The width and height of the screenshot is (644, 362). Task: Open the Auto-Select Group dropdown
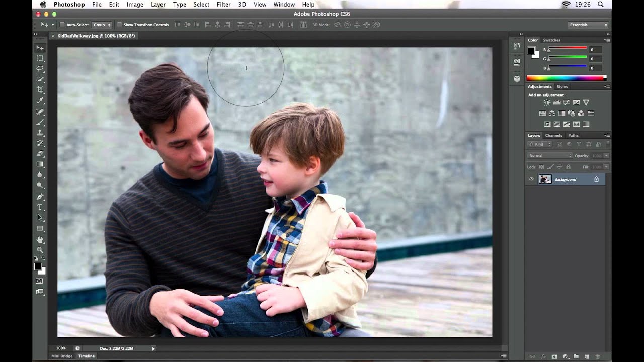(x=102, y=25)
